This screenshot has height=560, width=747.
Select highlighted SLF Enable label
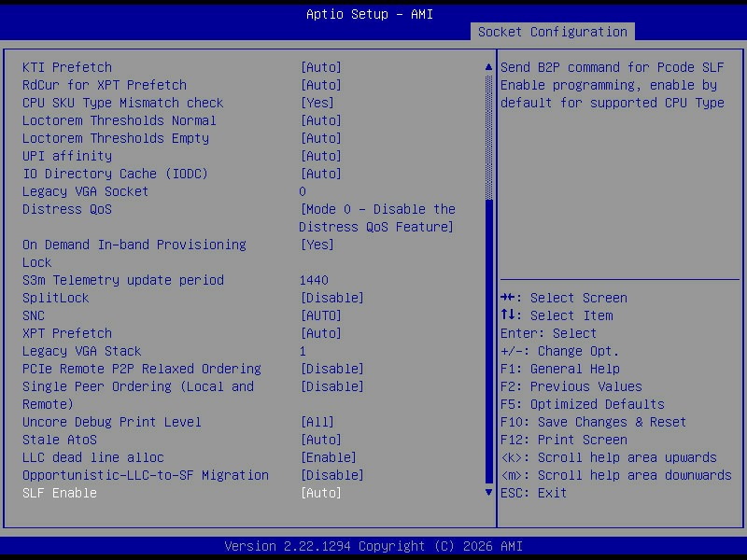(60, 493)
